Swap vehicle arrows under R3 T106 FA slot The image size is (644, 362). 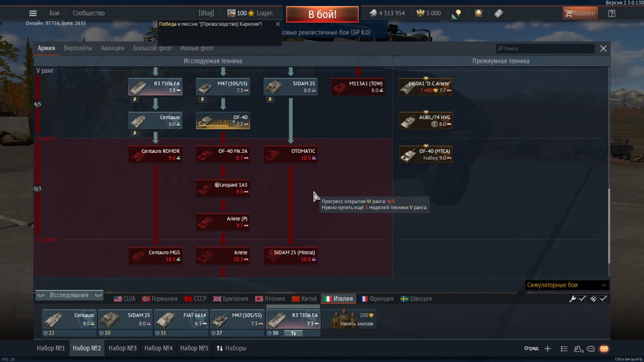[294, 333]
